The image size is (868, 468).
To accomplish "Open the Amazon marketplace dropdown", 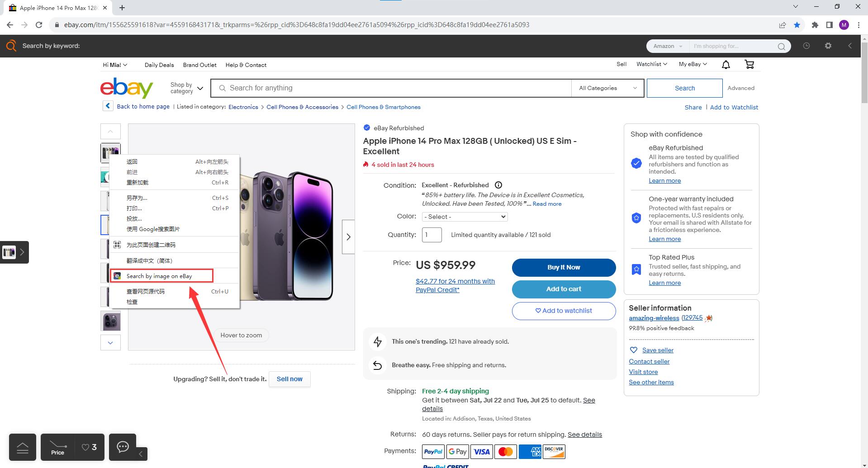I will point(668,46).
